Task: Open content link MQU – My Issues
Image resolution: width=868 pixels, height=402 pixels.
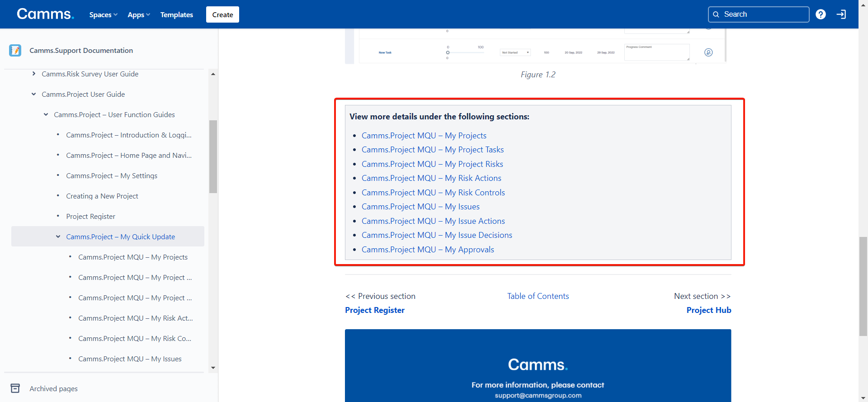Action: pos(420,207)
